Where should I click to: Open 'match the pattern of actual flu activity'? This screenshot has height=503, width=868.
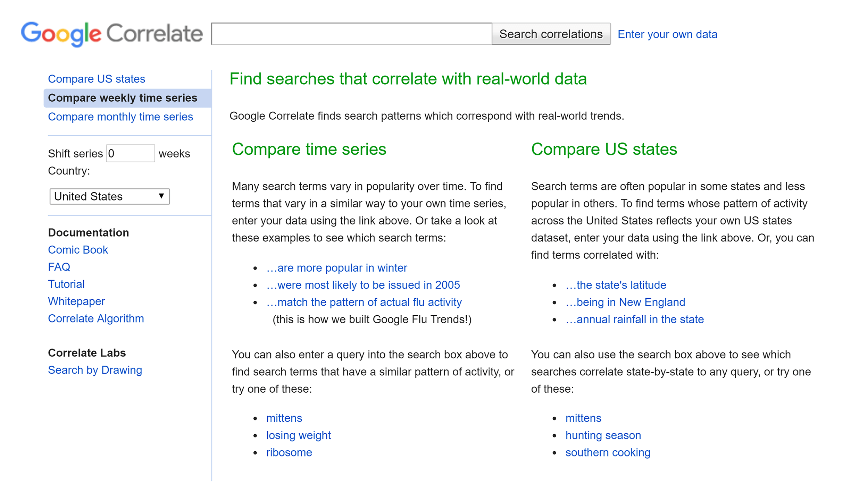click(x=364, y=302)
